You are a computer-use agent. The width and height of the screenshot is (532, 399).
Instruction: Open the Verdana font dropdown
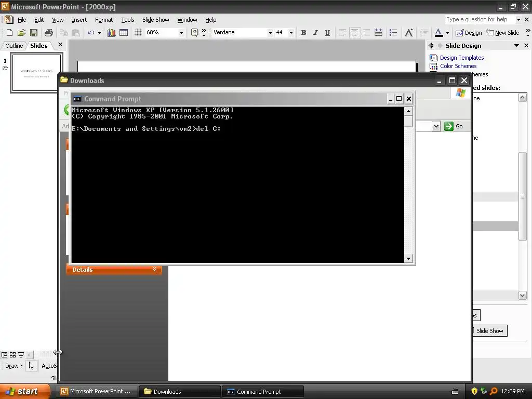[x=270, y=33]
